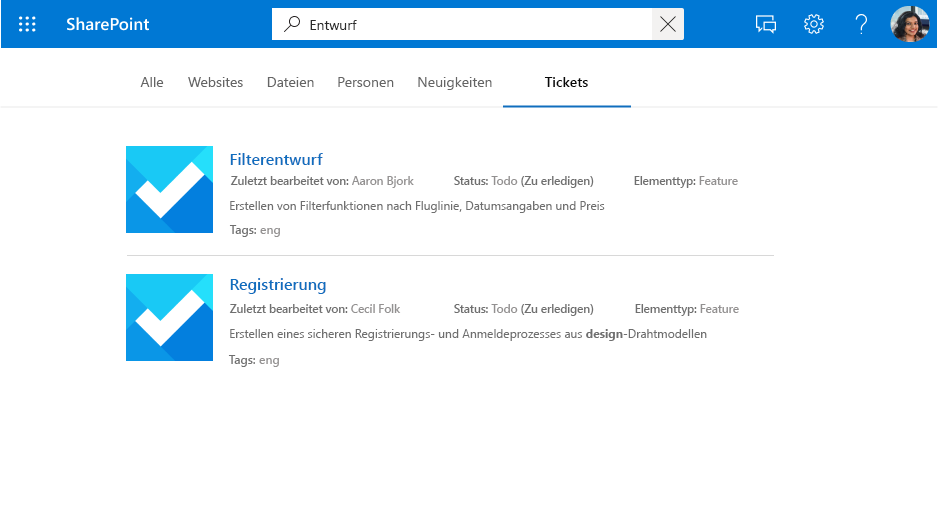The width and height of the screenshot is (938, 518).
Task: Click the Registrierung description about Anmeldeprozesses
Action: [468, 334]
